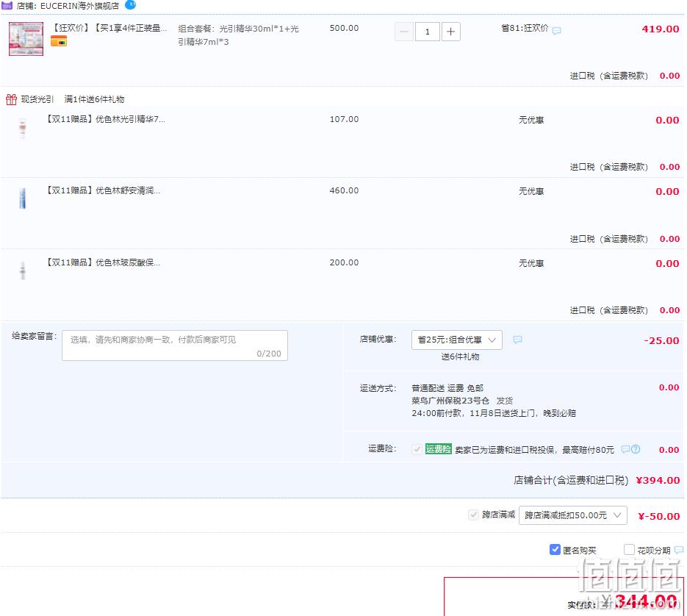Open thumbnail of 优色林玻尿酸保 gift
The image size is (687, 616).
(22, 270)
